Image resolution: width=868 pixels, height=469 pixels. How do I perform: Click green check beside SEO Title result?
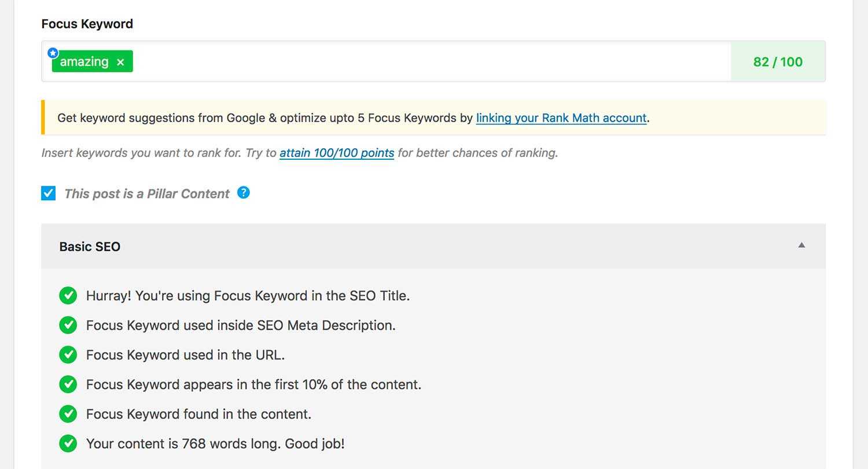click(x=68, y=295)
